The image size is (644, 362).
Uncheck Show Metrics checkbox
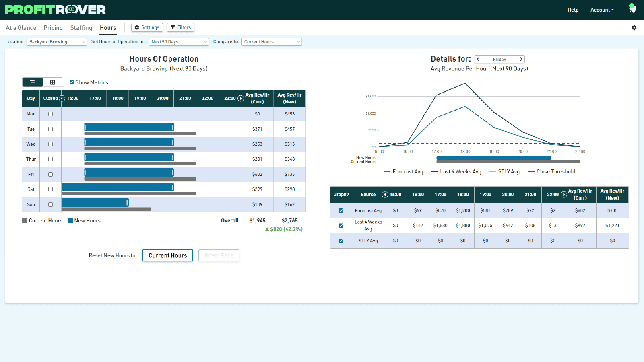point(72,82)
